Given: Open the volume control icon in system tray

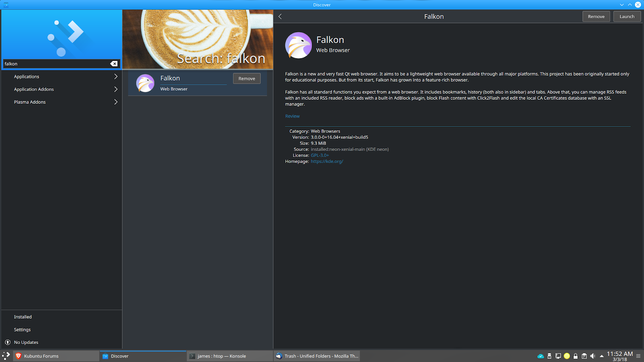Looking at the screenshot, I should [593, 356].
